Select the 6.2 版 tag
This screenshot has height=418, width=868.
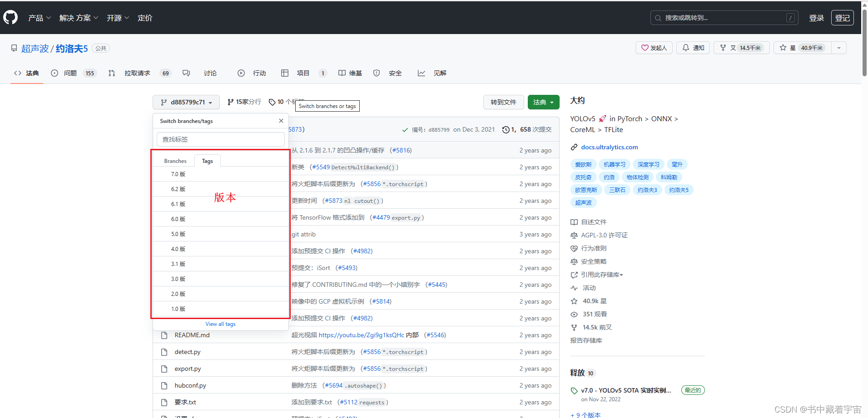pos(221,189)
